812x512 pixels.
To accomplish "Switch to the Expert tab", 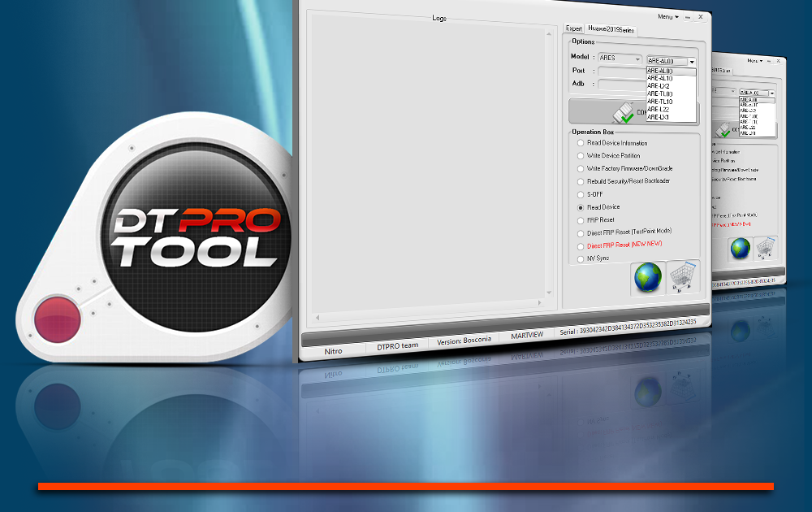I will point(574,28).
